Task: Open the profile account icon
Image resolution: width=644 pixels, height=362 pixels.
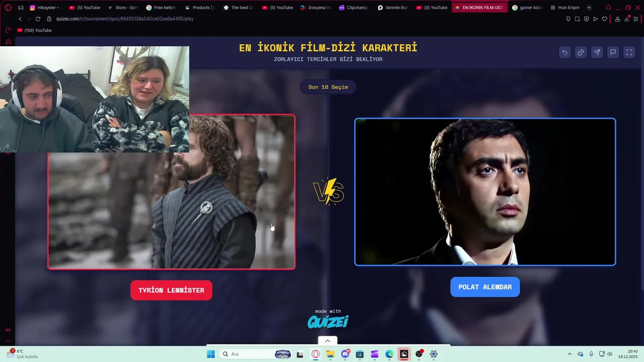Action: coord(617,19)
